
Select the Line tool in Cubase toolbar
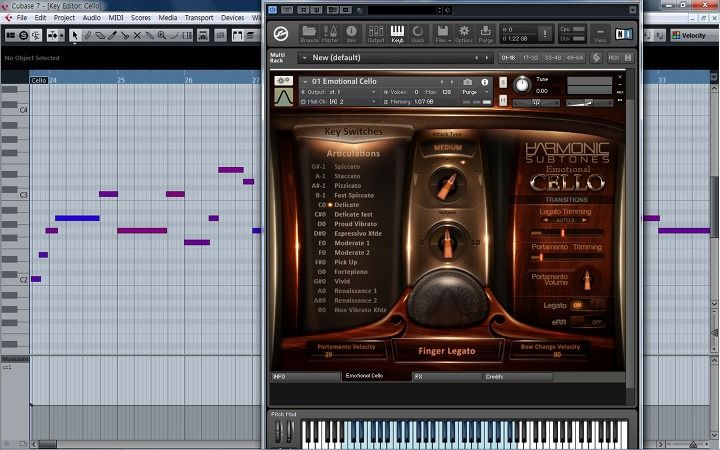point(174,35)
